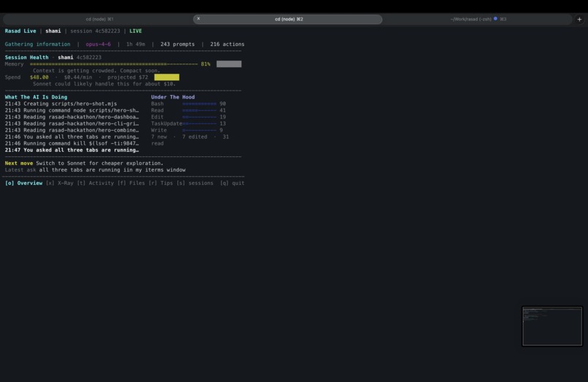Open the ~/Work/rasad (-zsh) ⌘3 tab
The width and height of the screenshot is (588, 382).
pos(478,19)
